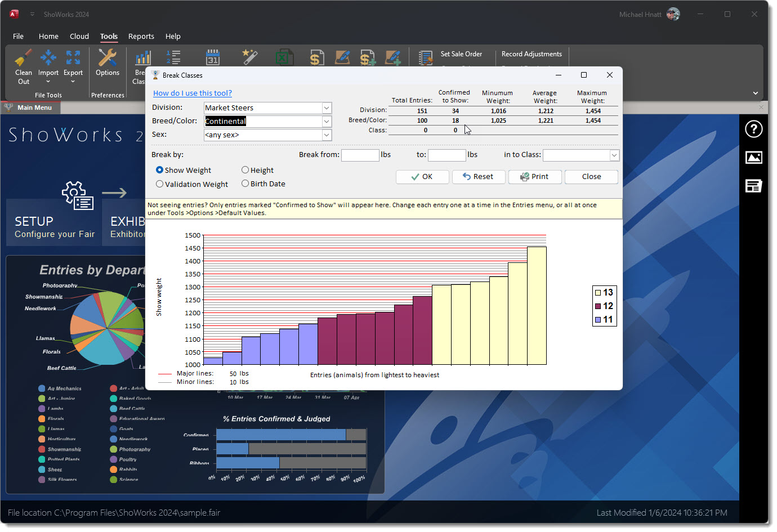Expand the Breed/Color dropdown arrow
This screenshot has width=777, height=532.
[326, 121]
